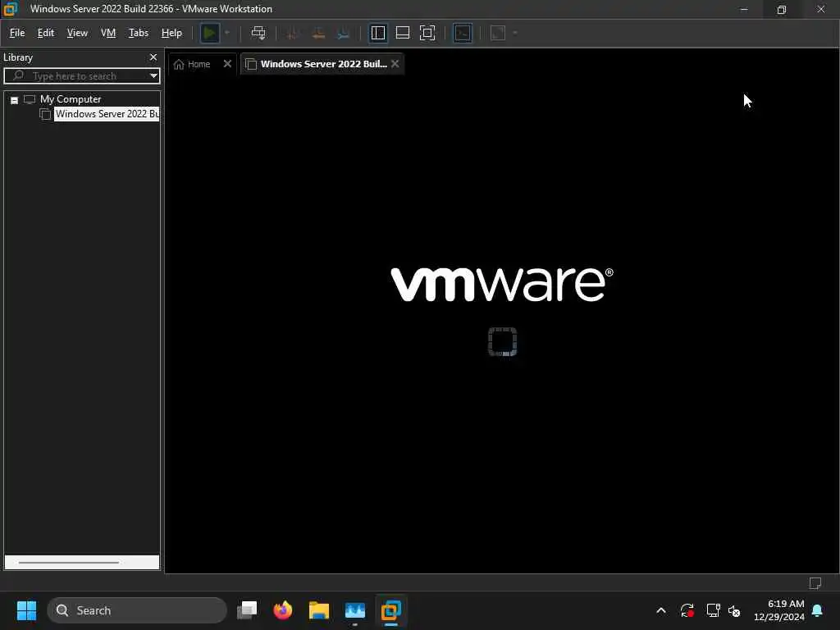Open the Tabs menu
840x630 pixels.
[x=138, y=33]
